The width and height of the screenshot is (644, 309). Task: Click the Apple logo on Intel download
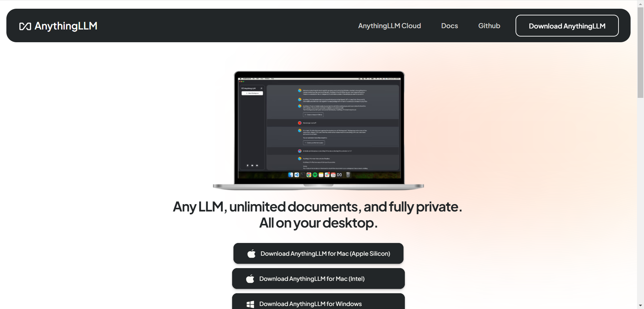[x=250, y=279]
